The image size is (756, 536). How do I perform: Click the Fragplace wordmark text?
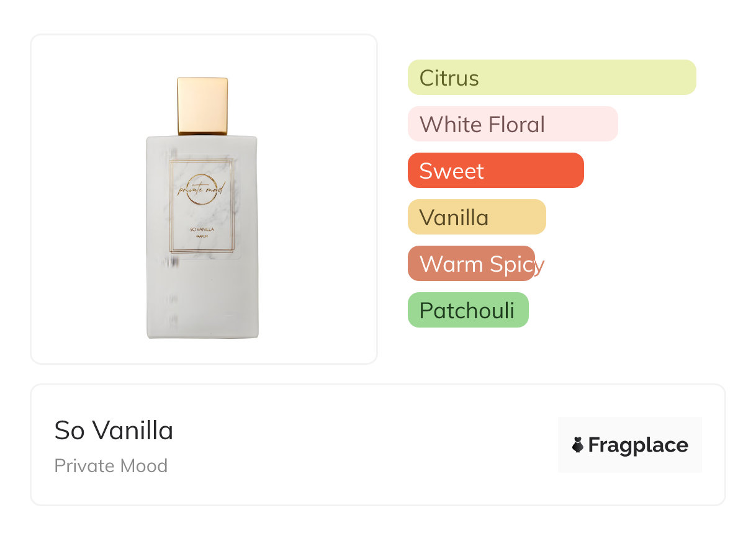tap(638, 445)
